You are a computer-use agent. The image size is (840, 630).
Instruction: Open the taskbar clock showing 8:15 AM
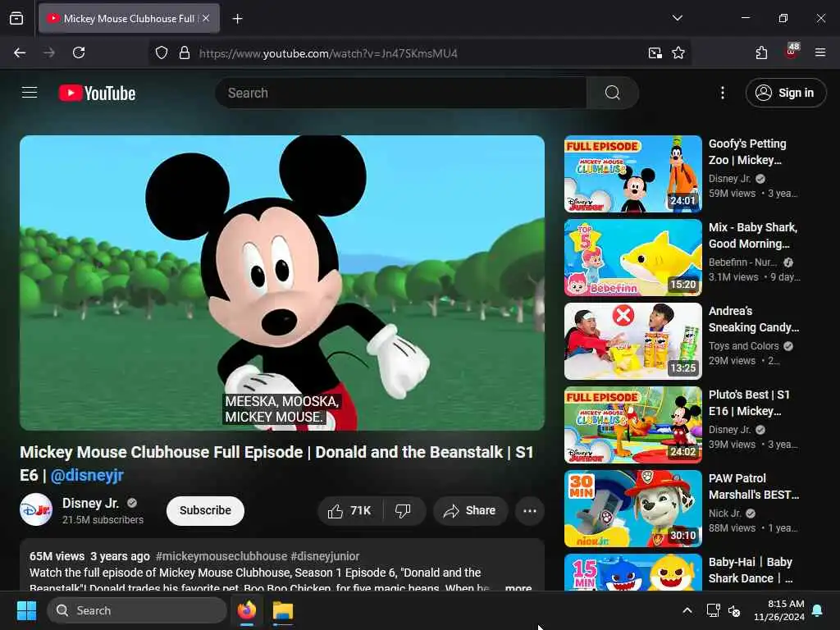779,610
